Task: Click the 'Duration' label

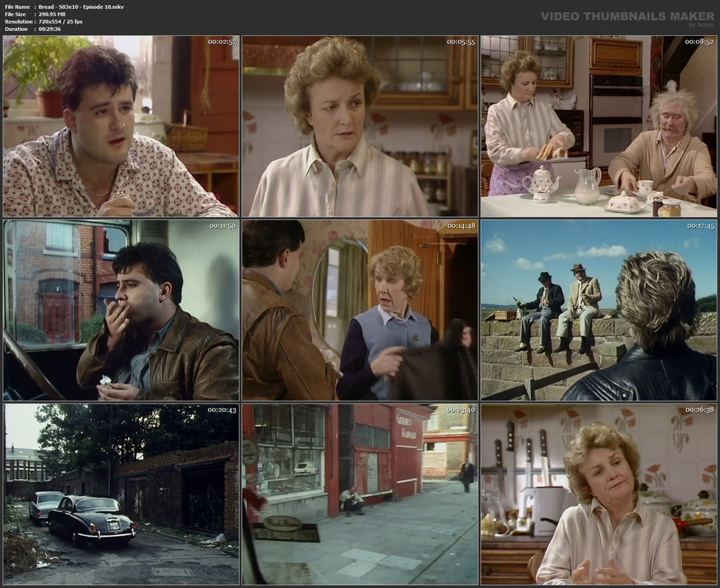Action: pos(16,29)
